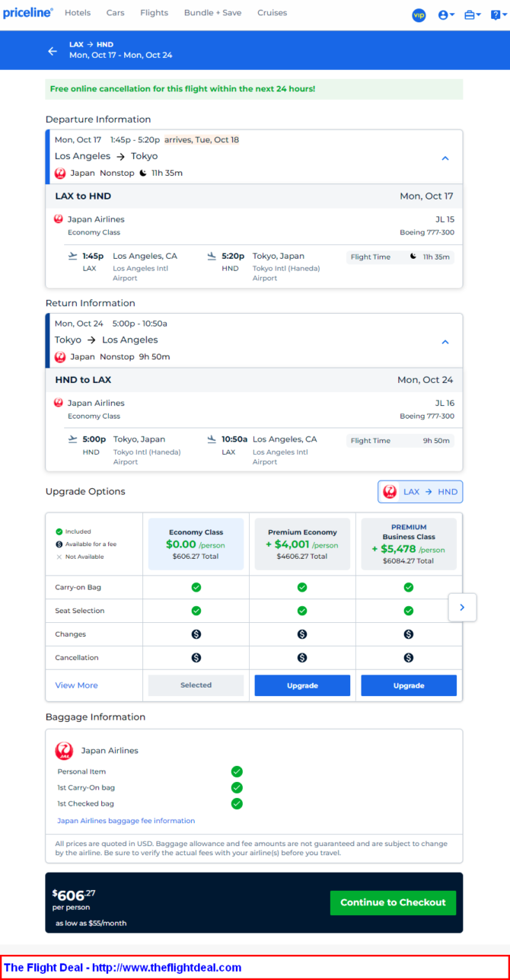Select the Premium Economy fare card
This screenshot has height=980, width=510.
[302, 544]
